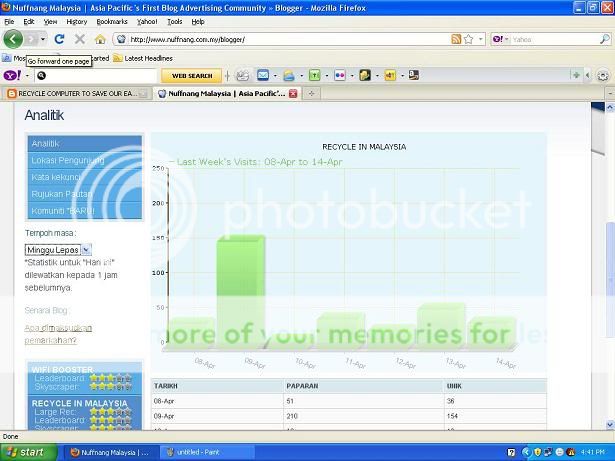The image size is (615, 461).
Task: Click the Forward navigation arrow
Action: (31, 39)
